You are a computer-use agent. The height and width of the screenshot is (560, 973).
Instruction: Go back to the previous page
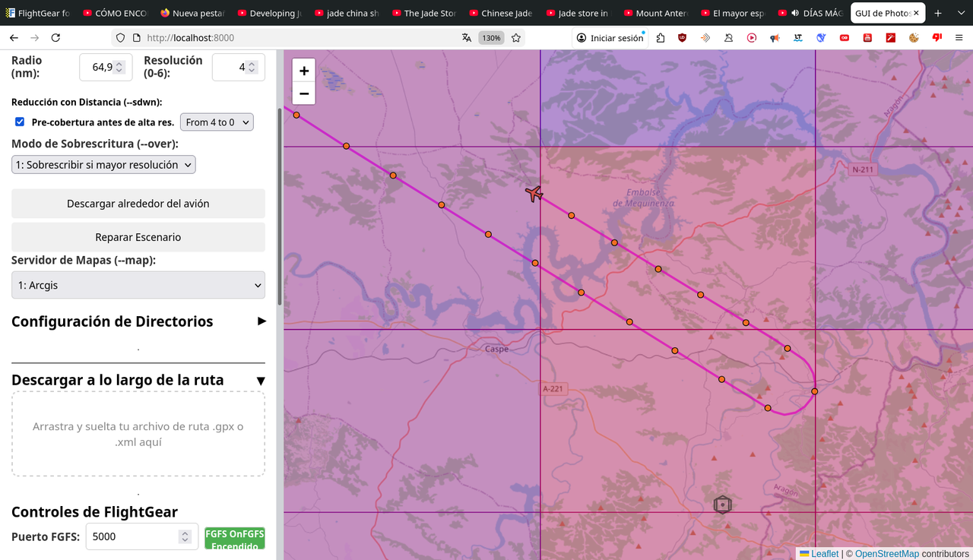[14, 38]
